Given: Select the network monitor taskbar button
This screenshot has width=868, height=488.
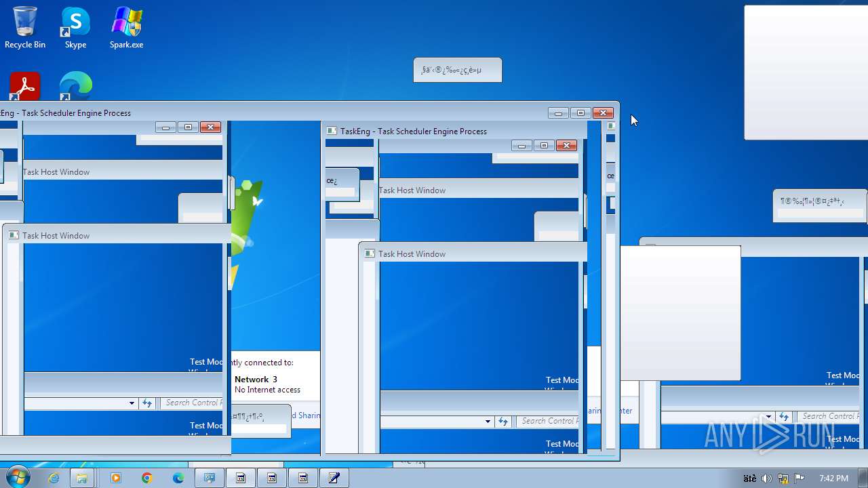Looking at the screenshot, I should [210, 478].
